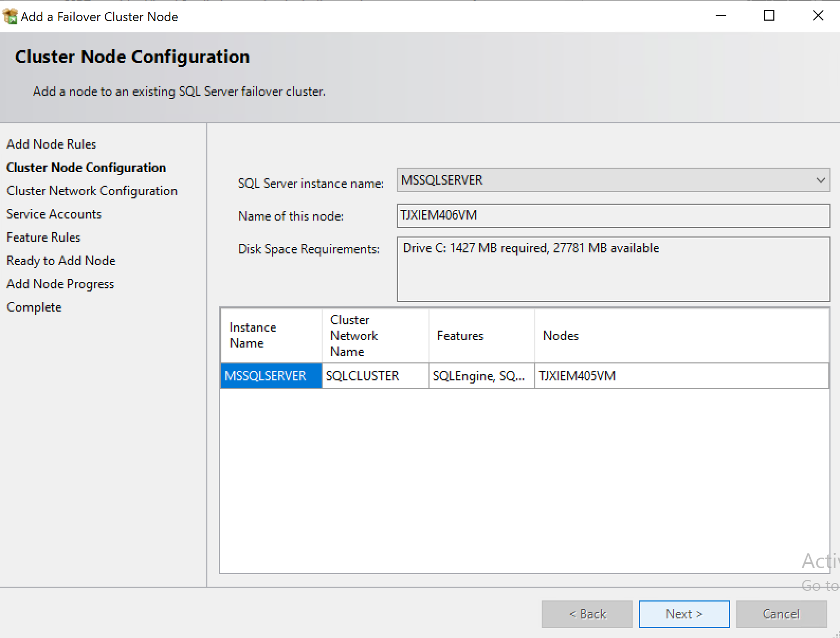Select Service Accounts in the sidebar

point(54,214)
